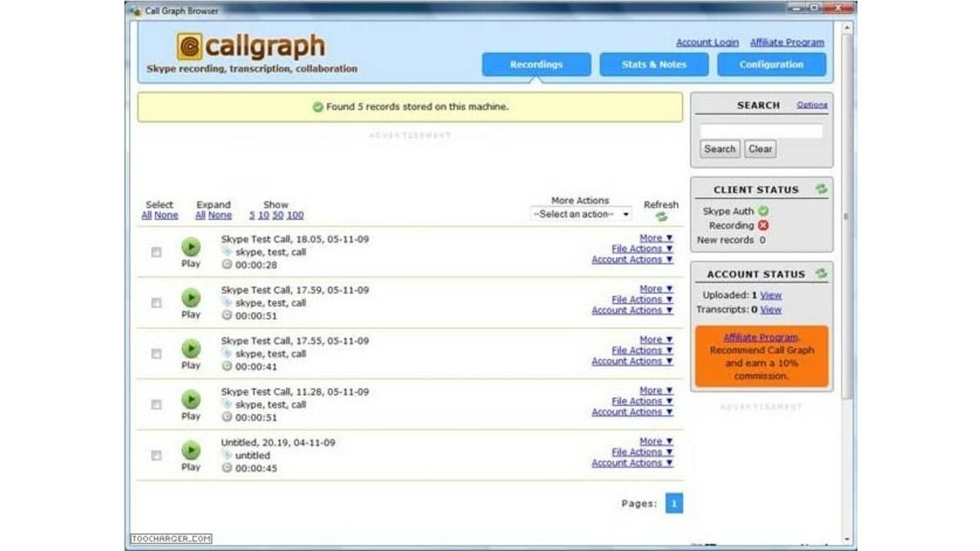Select page 1 in pagination

(x=674, y=503)
